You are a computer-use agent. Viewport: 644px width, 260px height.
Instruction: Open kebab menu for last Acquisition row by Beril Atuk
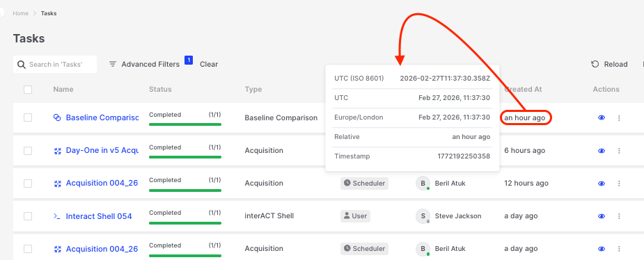619,249
